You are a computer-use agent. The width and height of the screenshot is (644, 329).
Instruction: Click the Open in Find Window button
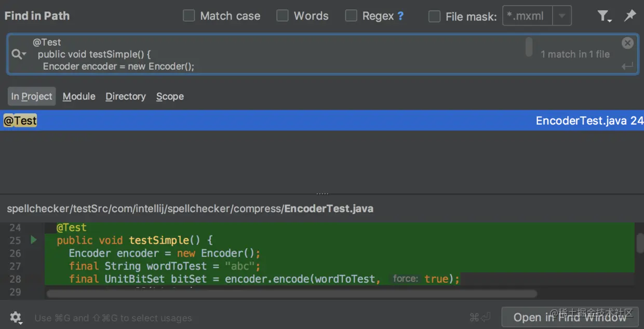570,318
